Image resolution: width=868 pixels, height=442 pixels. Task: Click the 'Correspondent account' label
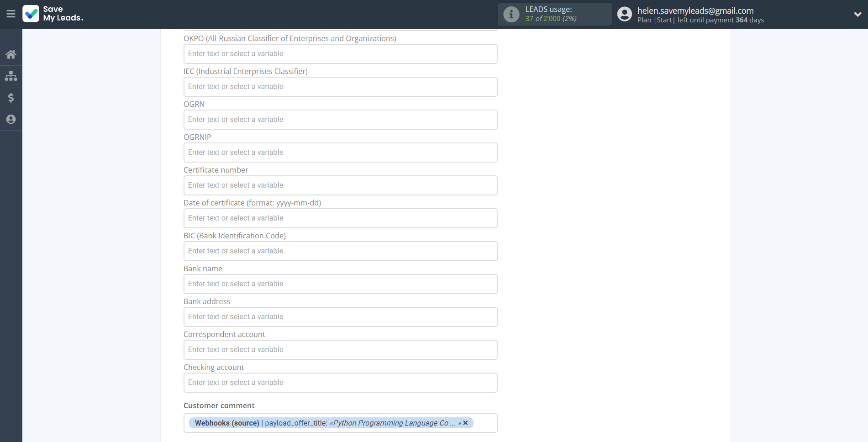224,334
